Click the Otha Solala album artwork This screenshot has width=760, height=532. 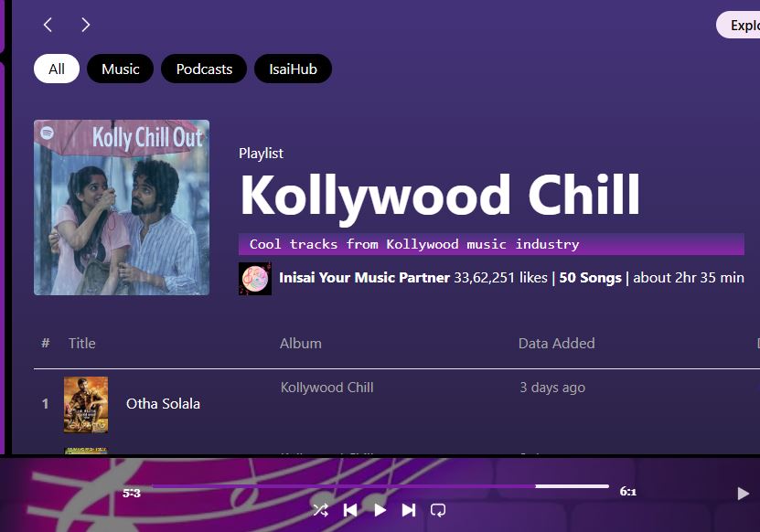tap(86, 405)
